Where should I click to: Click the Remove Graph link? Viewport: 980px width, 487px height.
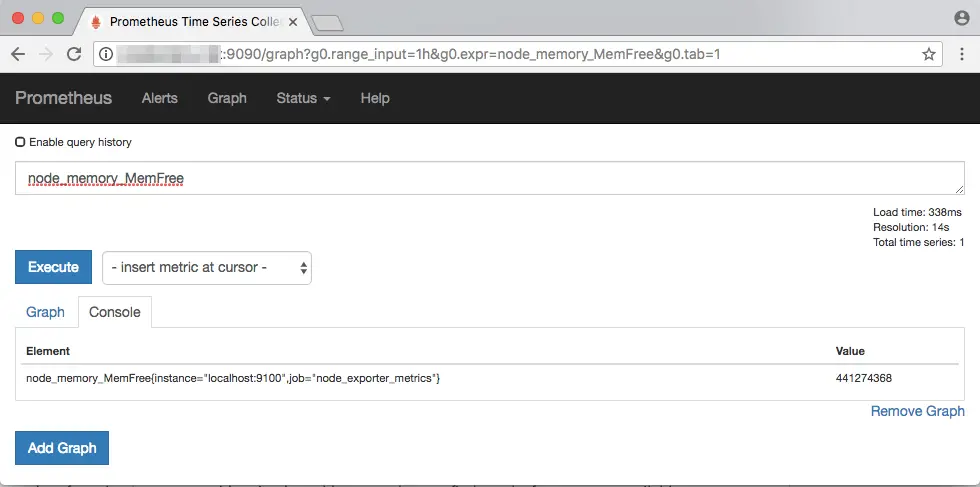918,411
